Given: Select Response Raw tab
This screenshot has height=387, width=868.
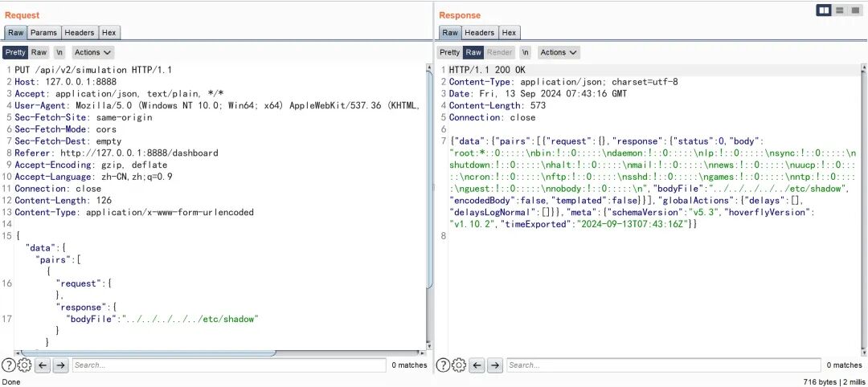Looking at the screenshot, I should pos(450,33).
